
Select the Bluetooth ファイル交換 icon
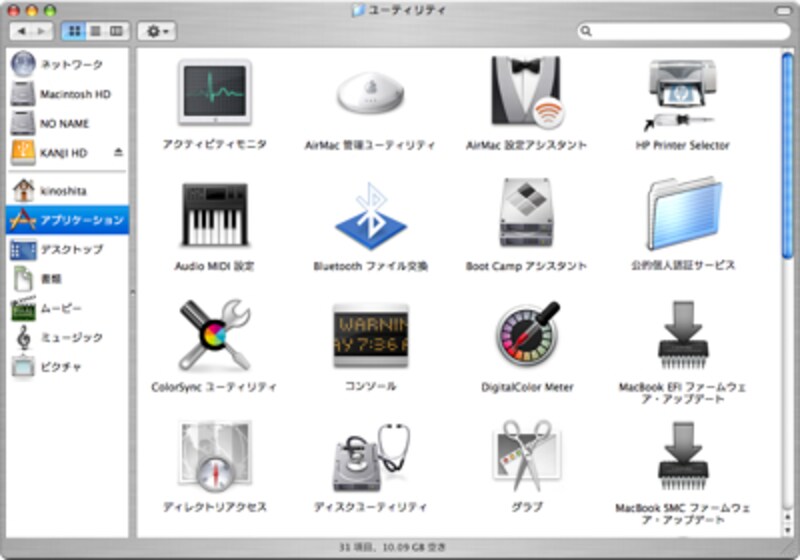point(370,216)
